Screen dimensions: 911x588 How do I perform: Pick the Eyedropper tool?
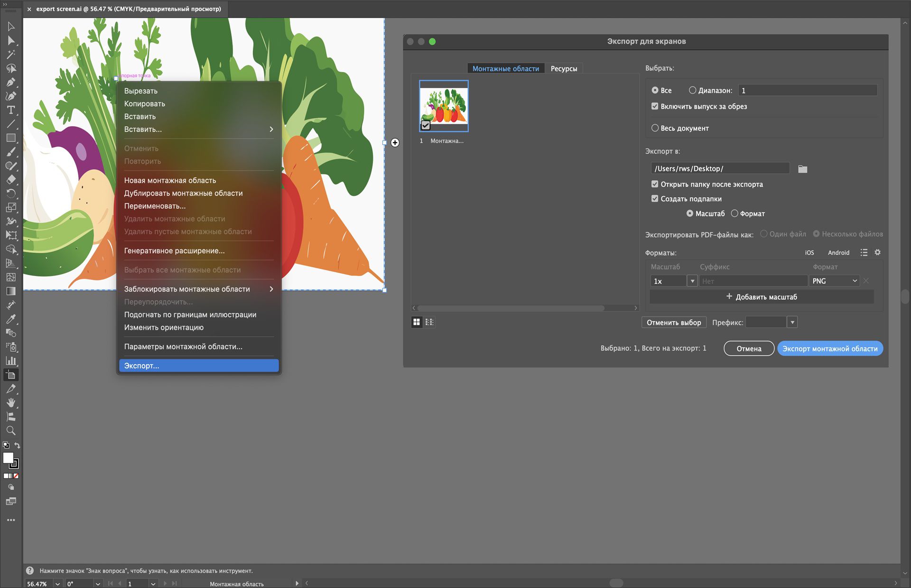pyautogui.click(x=11, y=319)
